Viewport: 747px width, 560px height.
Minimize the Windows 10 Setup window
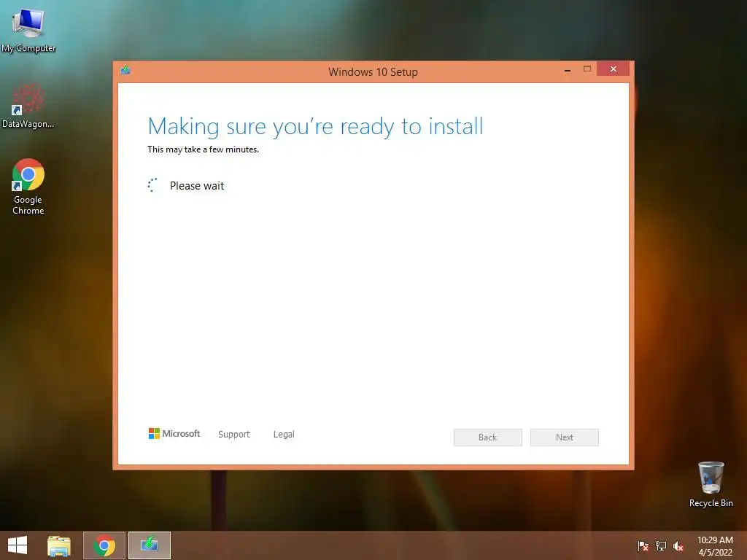pos(568,69)
